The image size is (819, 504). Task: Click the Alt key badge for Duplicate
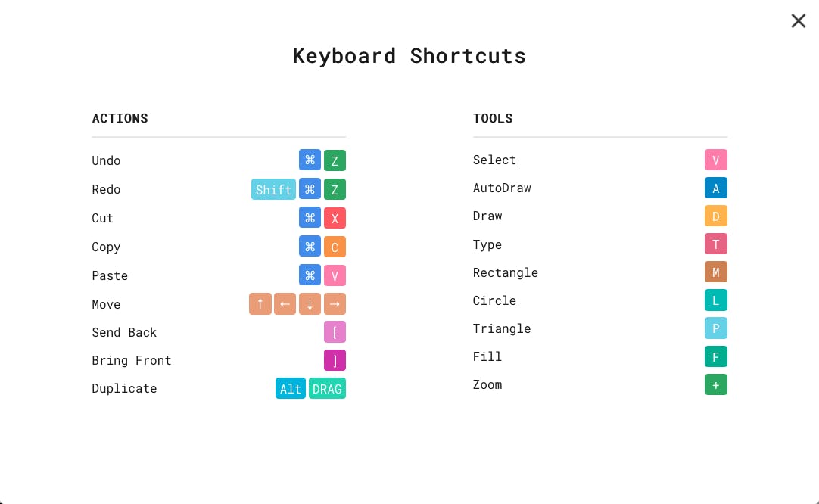(291, 388)
